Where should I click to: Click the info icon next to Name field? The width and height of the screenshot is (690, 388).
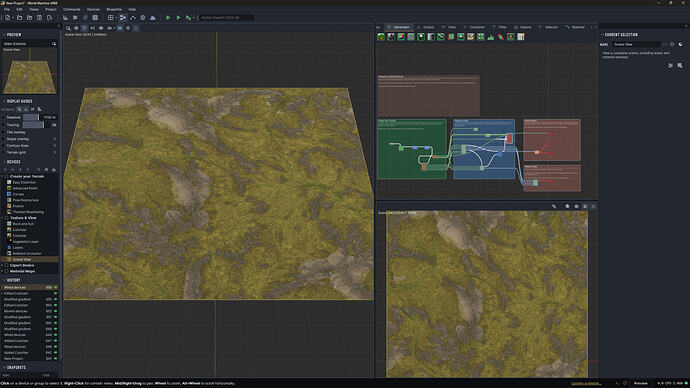click(672, 44)
